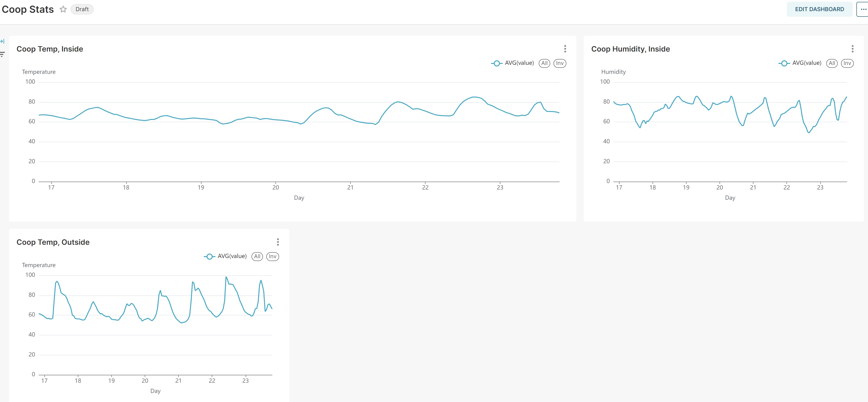This screenshot has height=402, width=868.
Task: Favorite the Coop Stats dashboard star
Action: point(63,10)
